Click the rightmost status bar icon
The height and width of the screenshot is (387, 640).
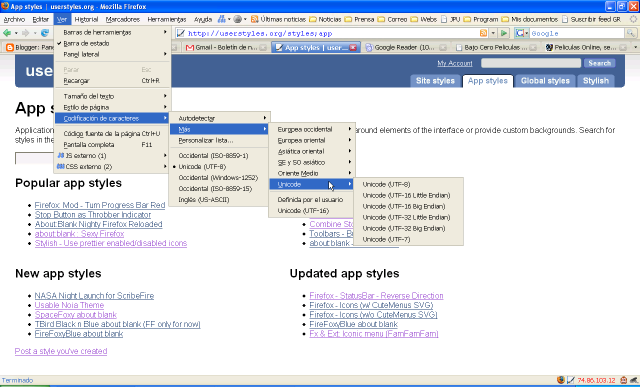633,380
